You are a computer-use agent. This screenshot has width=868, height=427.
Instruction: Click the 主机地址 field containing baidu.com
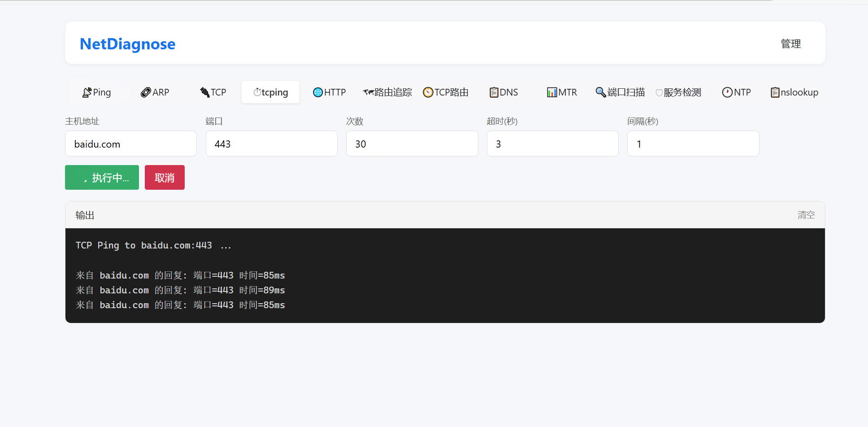click(x=131, y=144)
